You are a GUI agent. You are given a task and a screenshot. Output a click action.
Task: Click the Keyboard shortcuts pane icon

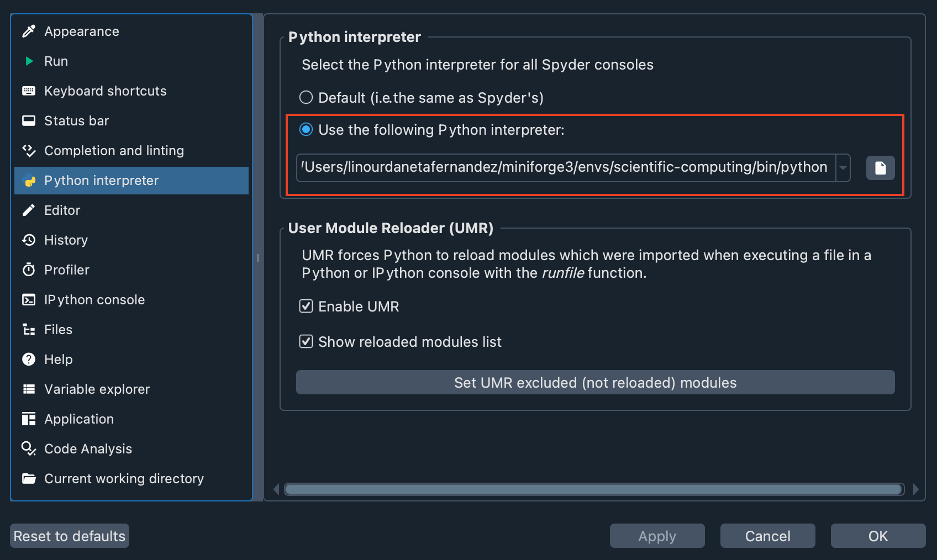click(29, 91)
